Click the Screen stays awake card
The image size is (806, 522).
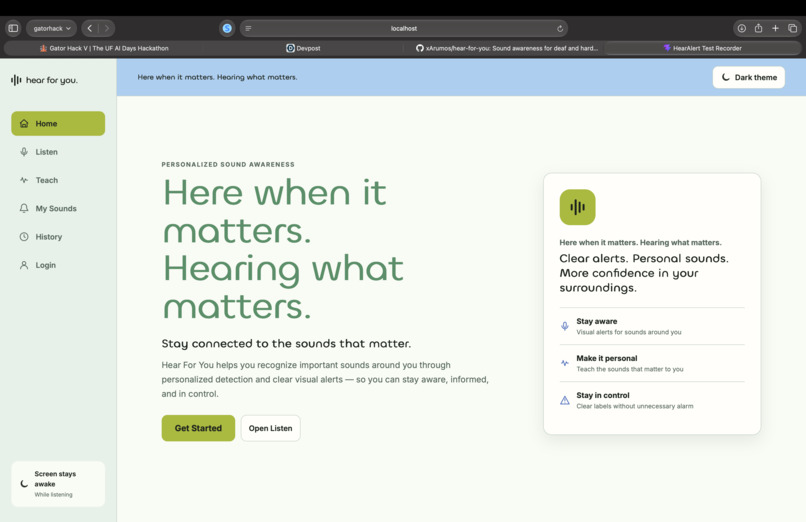tap(58, 483)
